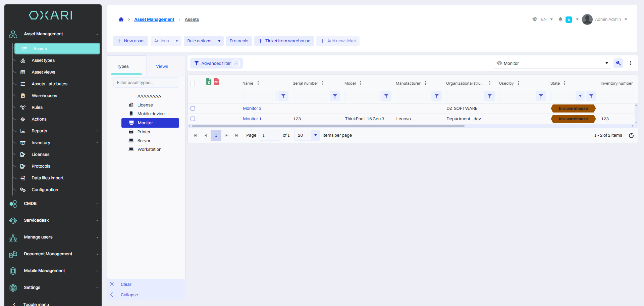Expand the Monitor view selector dropdown
The width and height of the screenshot is (644, 306).
pyautogui.click(x=606, y=63)
